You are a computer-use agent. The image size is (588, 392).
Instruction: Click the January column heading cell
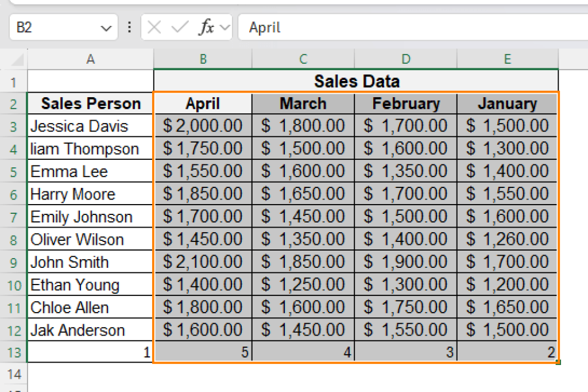pos(507,103)
